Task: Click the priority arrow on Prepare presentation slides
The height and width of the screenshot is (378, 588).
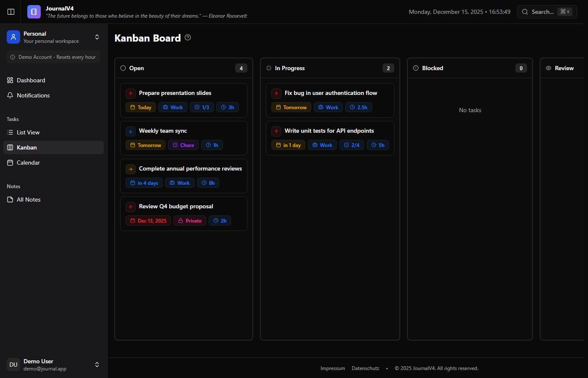Action: (131, 93)
